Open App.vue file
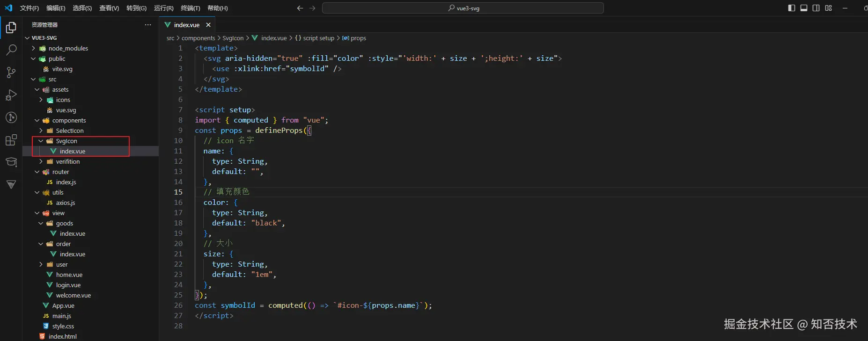 point(91,305)
